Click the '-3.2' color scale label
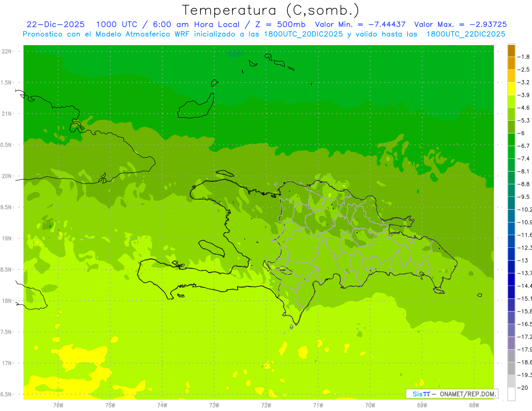 pos(524,82)
